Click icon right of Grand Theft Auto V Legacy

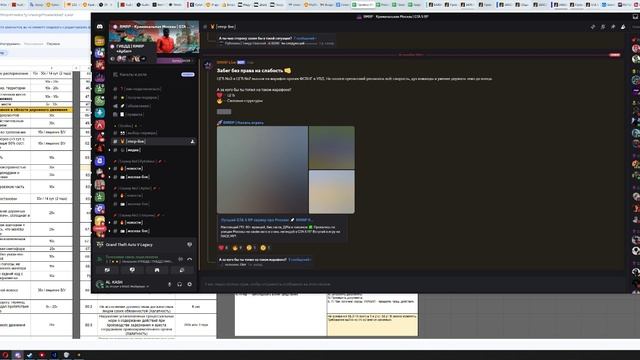(189, 244)
